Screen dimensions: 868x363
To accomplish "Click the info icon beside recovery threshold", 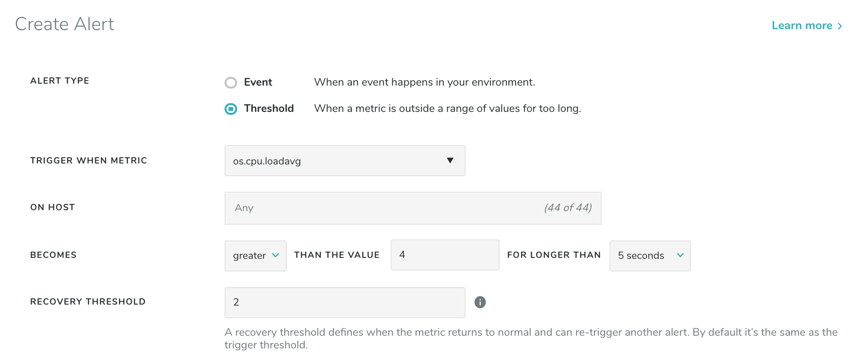I will (x=480, y=302).
